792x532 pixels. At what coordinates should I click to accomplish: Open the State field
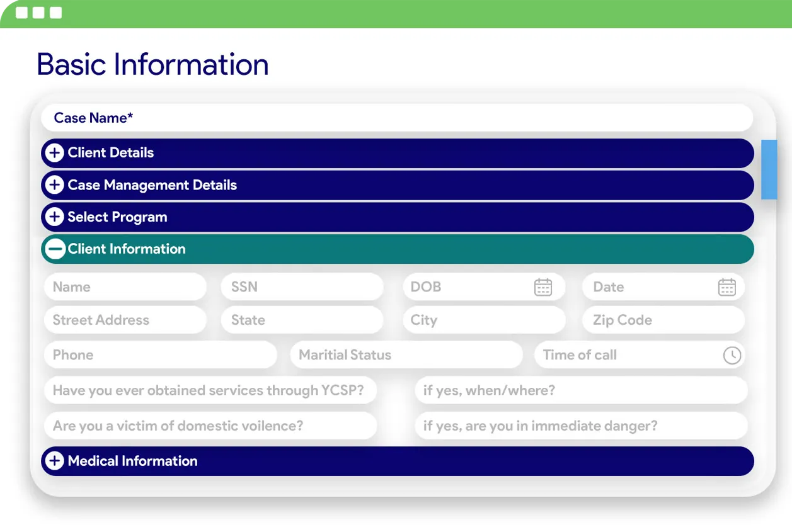[302, 320]
